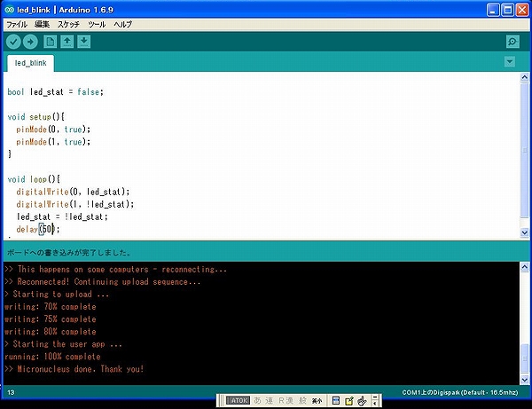The width and height of the screenshot is (532, 409).
Task: Open the スケッチ menu
Action: [x=68, y=25]
